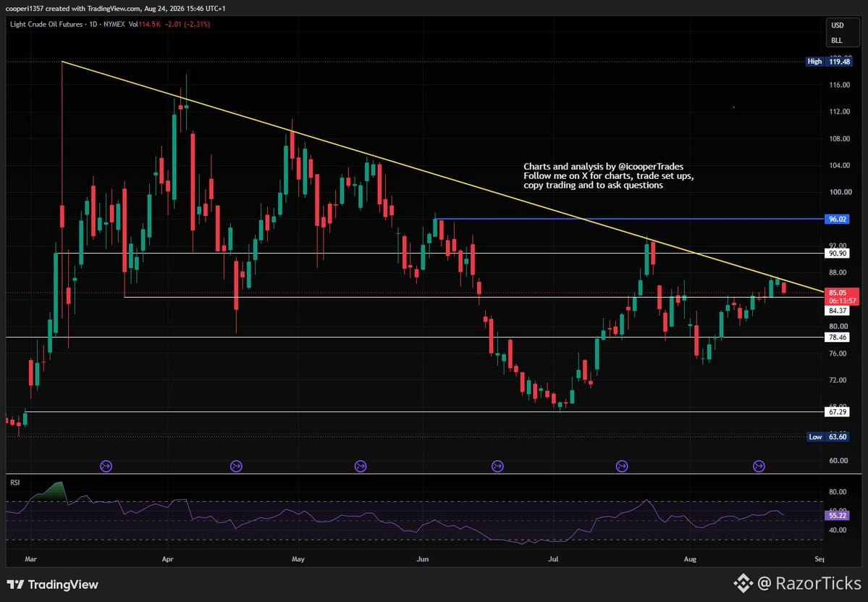Screen dimensions: 868x602
Task: Click the Vol 114.5K volume reading
Action: 144,25
